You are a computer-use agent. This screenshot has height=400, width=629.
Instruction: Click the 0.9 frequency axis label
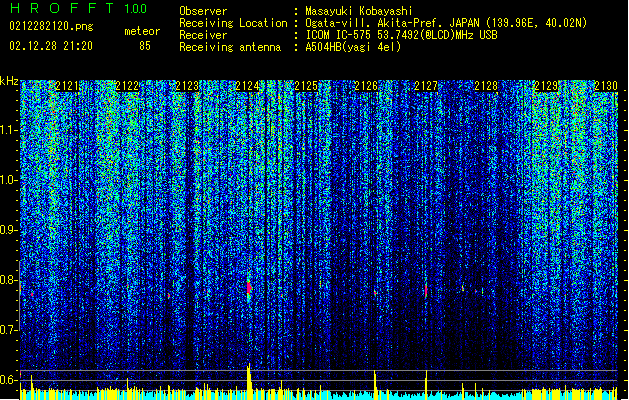9,230
